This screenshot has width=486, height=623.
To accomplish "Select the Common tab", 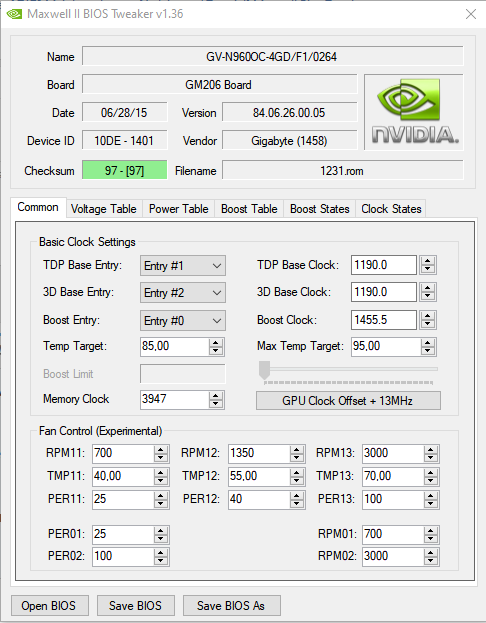I will tap(38, 207).
